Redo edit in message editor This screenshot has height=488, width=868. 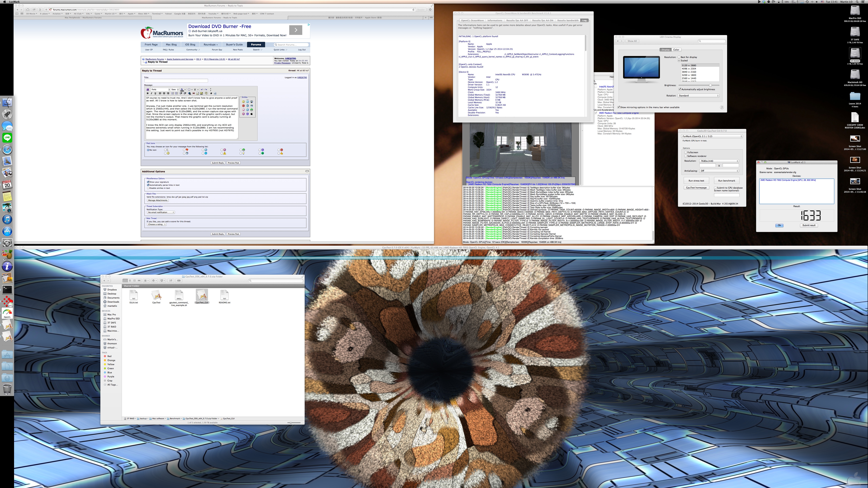(206, 90)
